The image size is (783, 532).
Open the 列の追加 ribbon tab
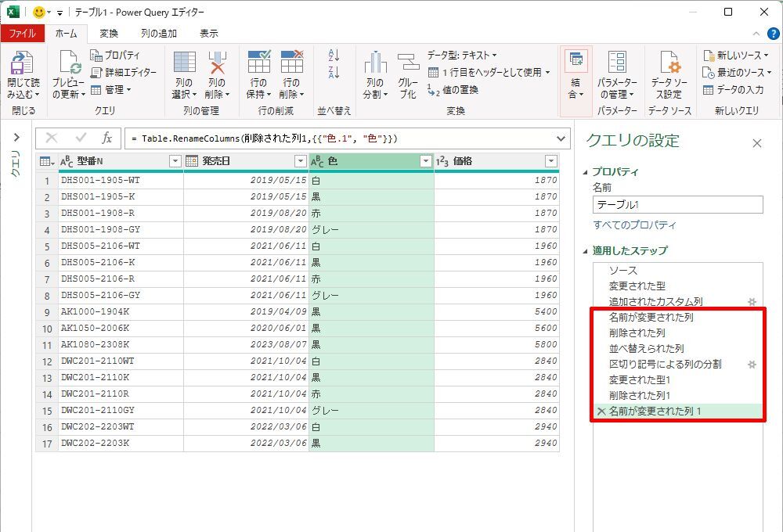click(x=159, y=34)
